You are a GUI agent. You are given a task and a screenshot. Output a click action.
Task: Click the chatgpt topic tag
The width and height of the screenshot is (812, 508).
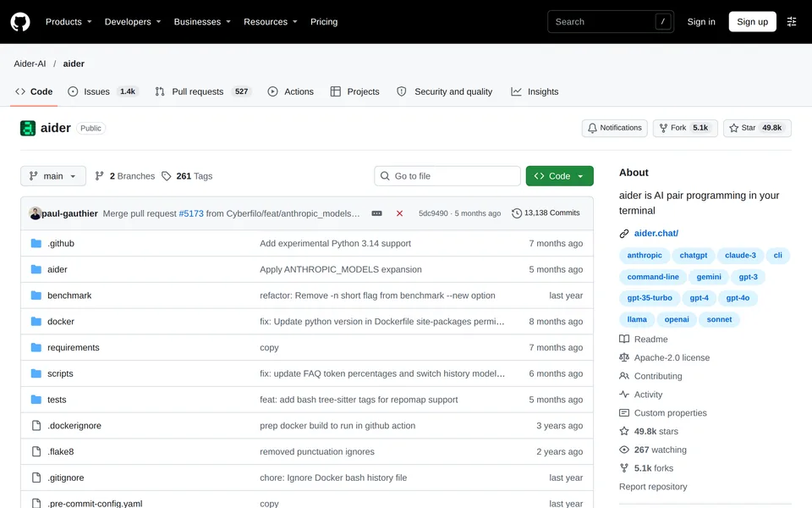point(693,256)
